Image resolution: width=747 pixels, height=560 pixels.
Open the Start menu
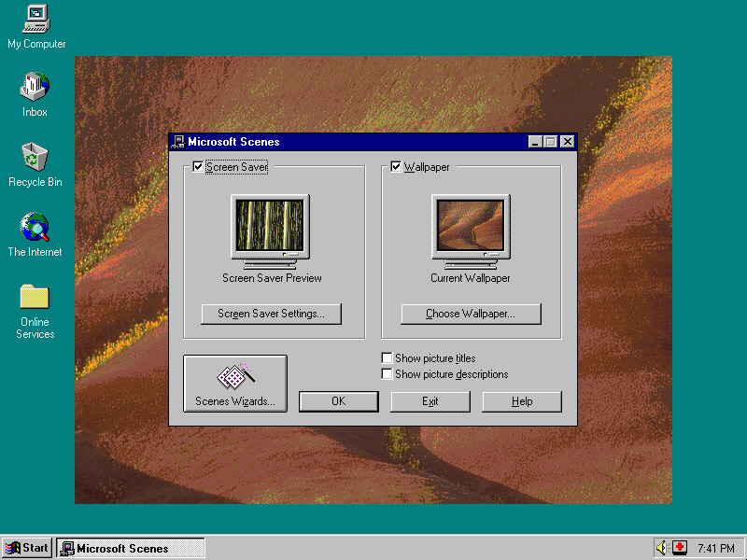click(27, 548)
